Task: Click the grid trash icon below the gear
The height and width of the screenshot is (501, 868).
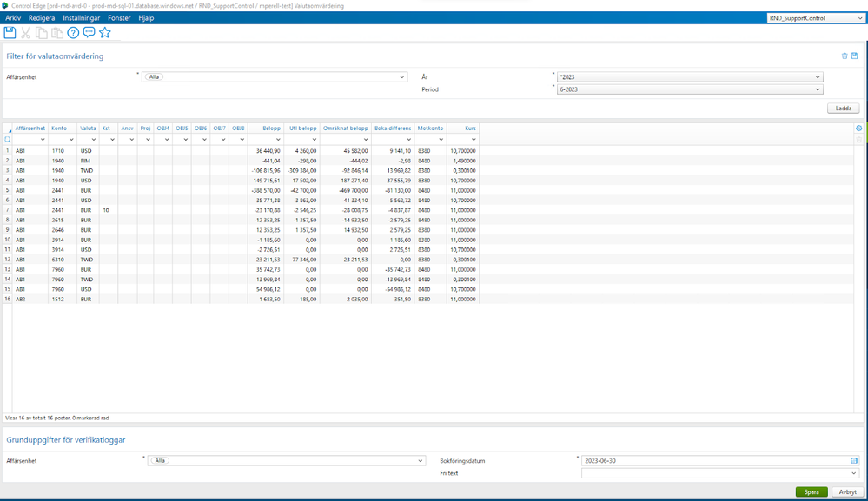Action: tap(859, 140)
